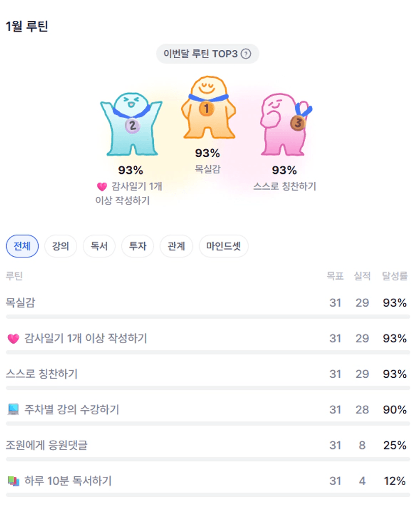Viewport: 420px width, 514px height.
Task: Switch to the 독서 filter tab
Action: pos(99,247)
